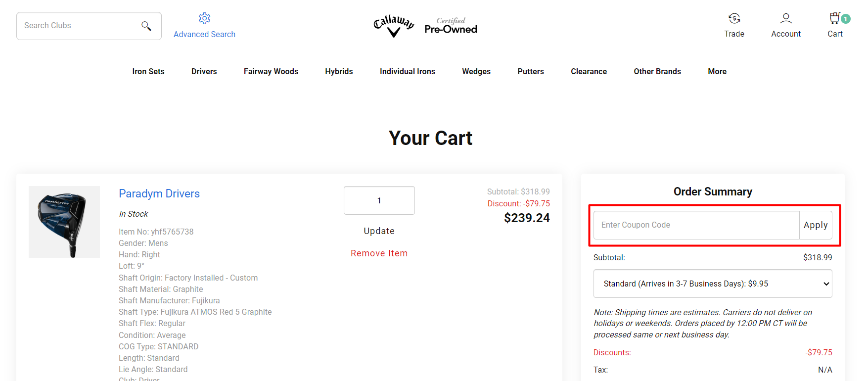Image resolution: width=868 pixels, height=381 pixels.
Task: Select the Wedges menu item
Action: click(x=476, y=71)
